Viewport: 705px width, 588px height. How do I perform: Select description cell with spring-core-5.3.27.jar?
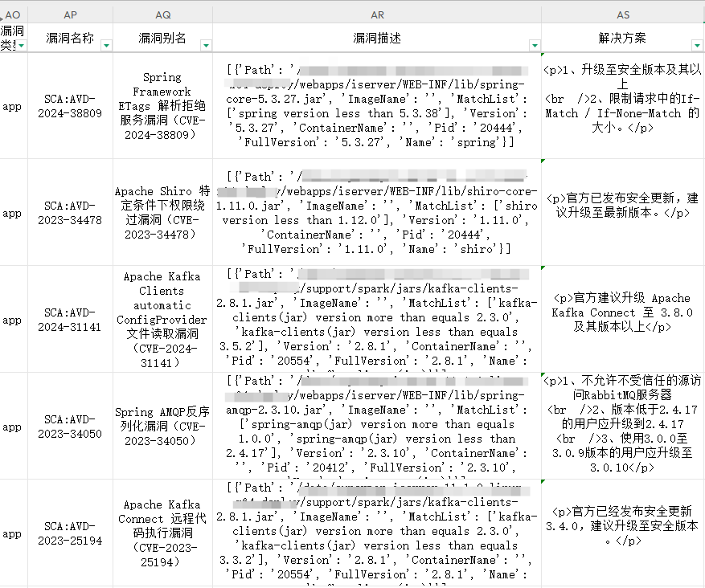point(377,106)
